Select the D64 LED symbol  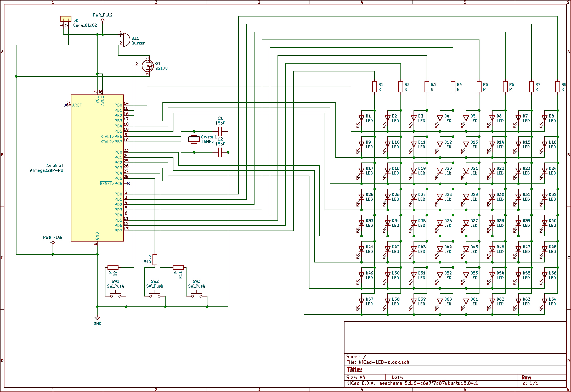pyautogui.click(x=545, y=302)
